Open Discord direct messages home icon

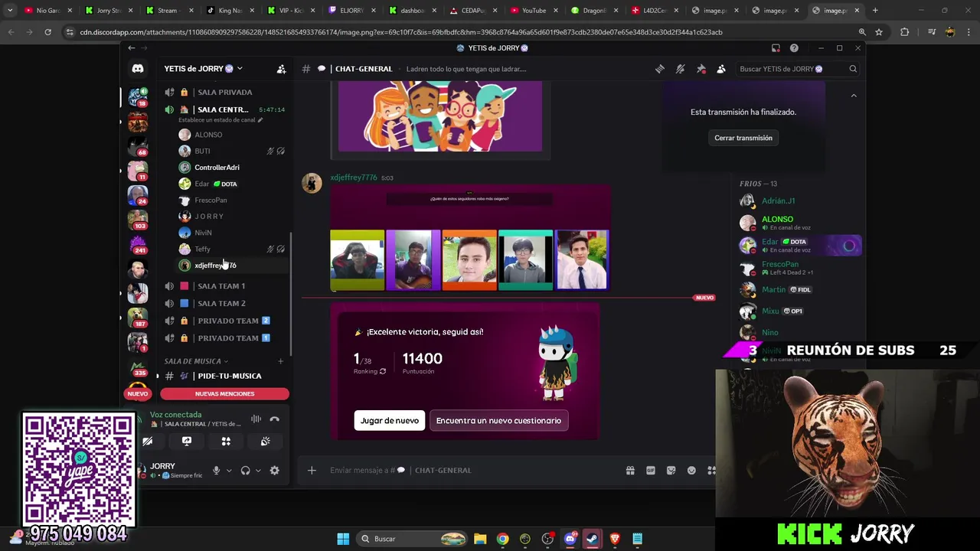tap(138, 69)
